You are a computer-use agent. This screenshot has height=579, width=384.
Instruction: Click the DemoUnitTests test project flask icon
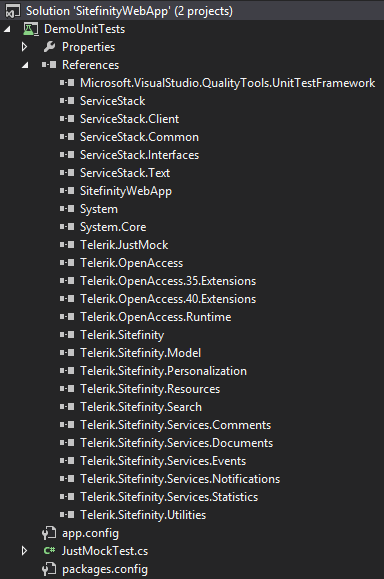point(31,29)
